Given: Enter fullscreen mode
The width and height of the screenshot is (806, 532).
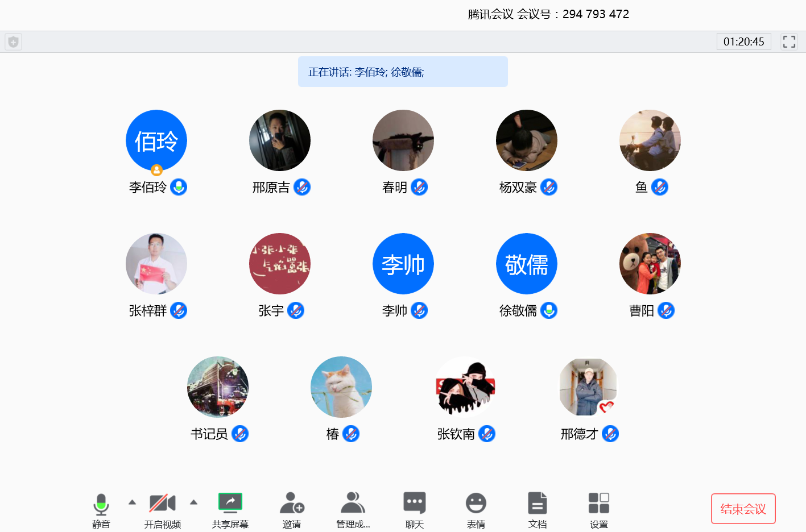Looking at the screenshot, I should pyautogui.click(x=788, y=41).
